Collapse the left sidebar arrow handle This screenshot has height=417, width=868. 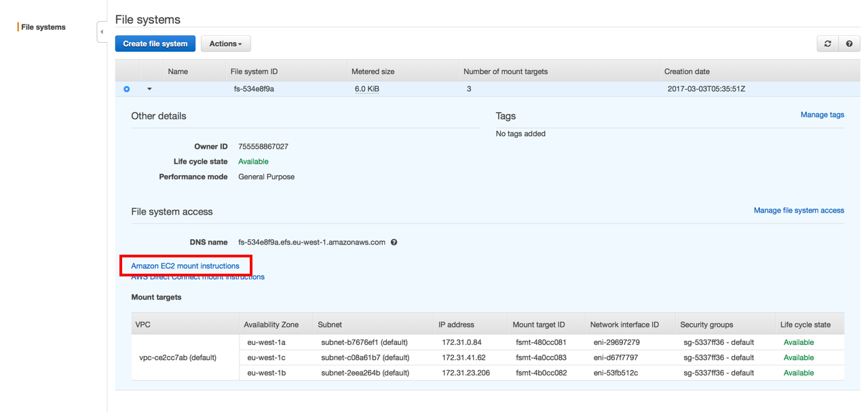tap(102, 32)
